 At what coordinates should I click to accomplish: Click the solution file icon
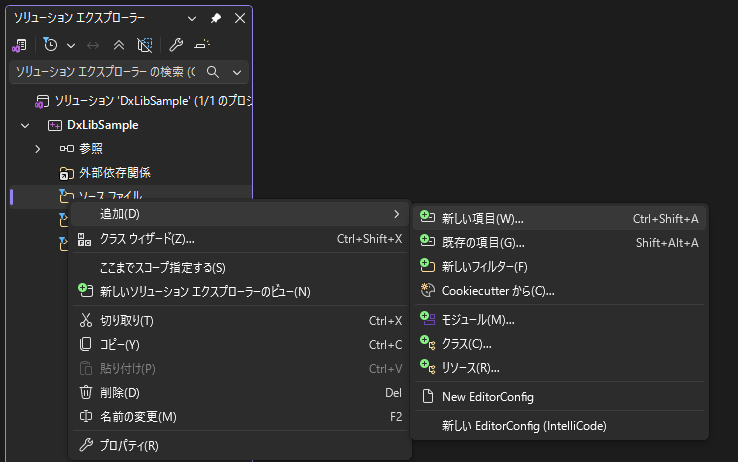point(41,101)
